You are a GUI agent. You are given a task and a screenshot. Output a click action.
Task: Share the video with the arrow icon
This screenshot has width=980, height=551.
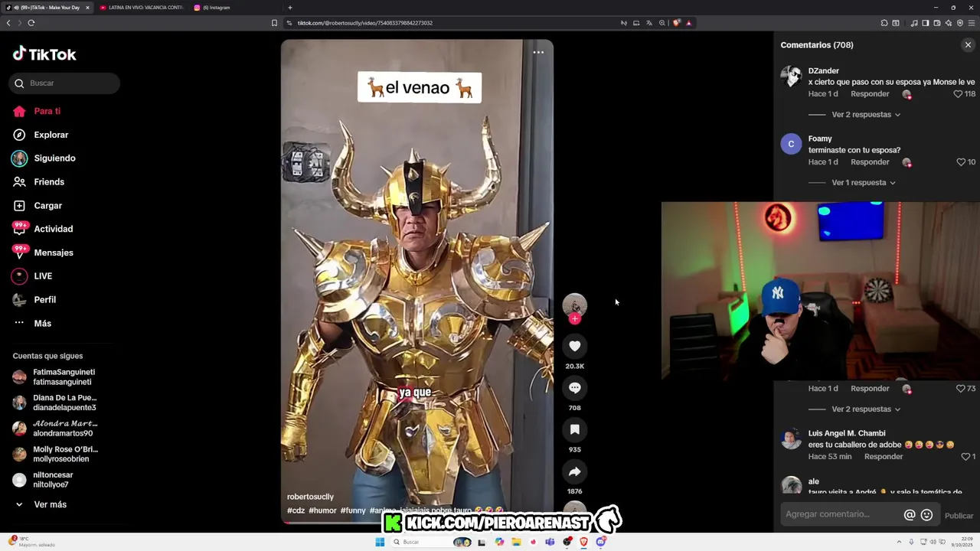tap(575, 471)
